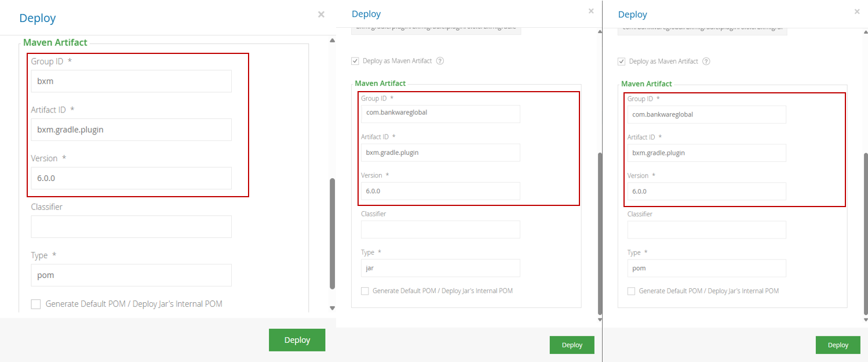Toggle Deploy as Maven Artifact checkbox in middle dialog
Image resolution: width=868 pixels, height=362 pixels.
[355, 61]
